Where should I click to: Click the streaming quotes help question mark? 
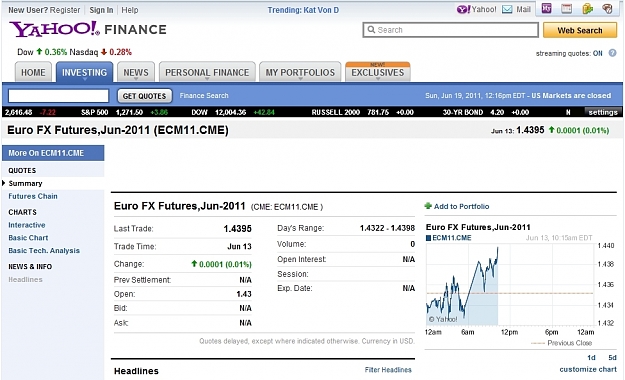coord(612,53)
